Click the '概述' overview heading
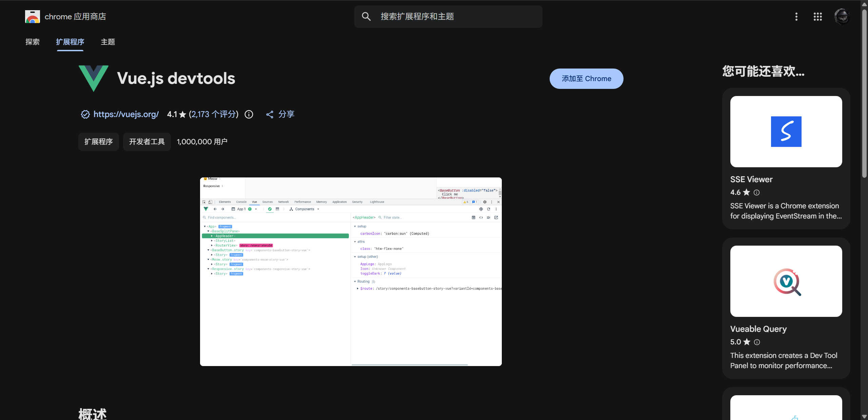The width and height of the screenshot is (868, 420). click(93, 414)
